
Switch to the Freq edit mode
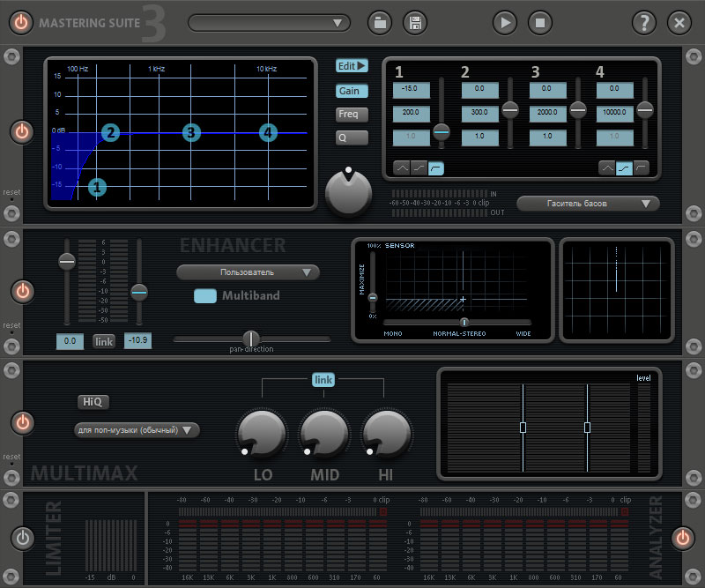(352, 114)
